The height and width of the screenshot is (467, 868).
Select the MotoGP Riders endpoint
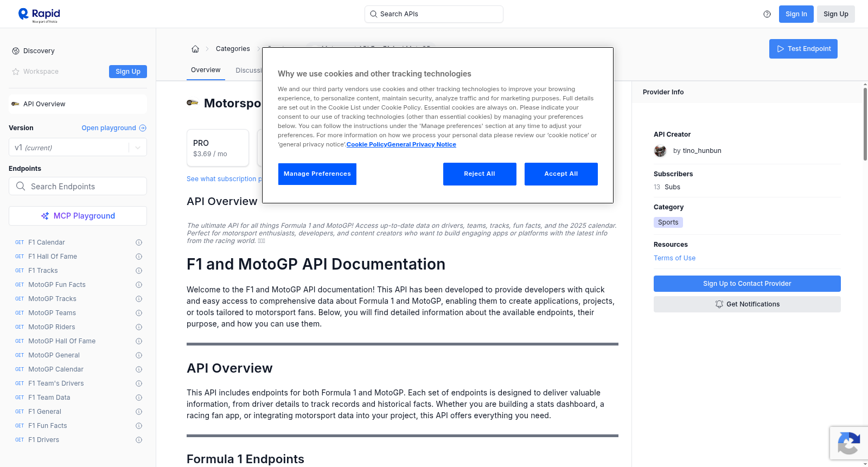pos(52,327)
